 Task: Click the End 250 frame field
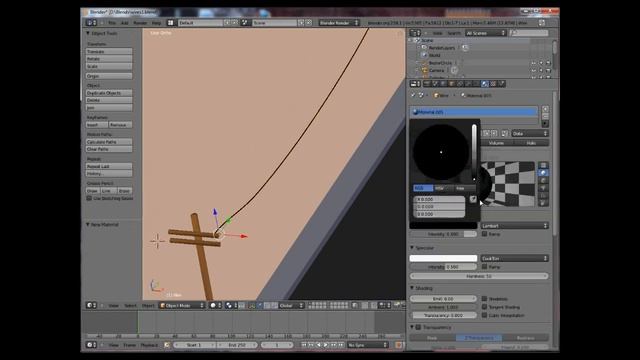(238, 345)
